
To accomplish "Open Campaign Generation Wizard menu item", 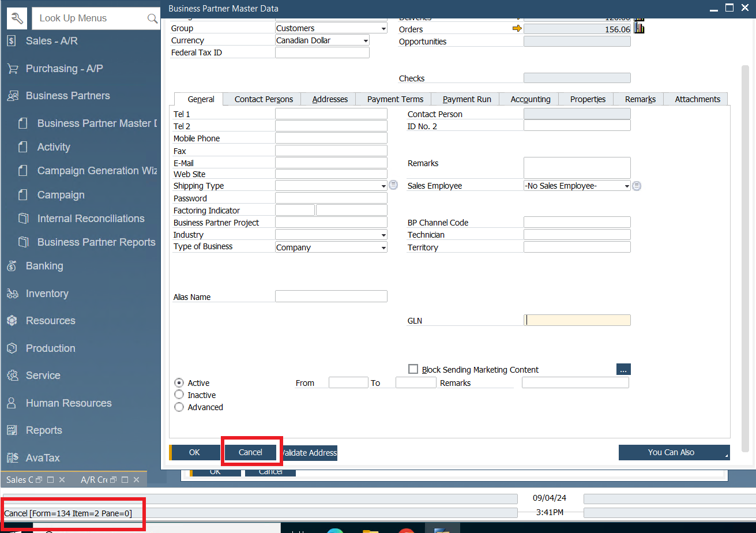I will pyautogui.click(x=97, y=171).
